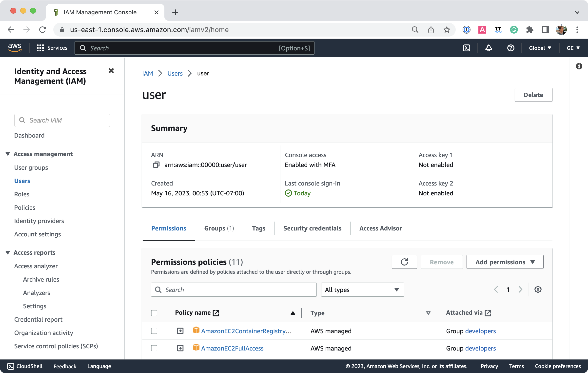
Task: Select the checkbox next to AmazonEC2FullAccess
Action: coord(154,348)
